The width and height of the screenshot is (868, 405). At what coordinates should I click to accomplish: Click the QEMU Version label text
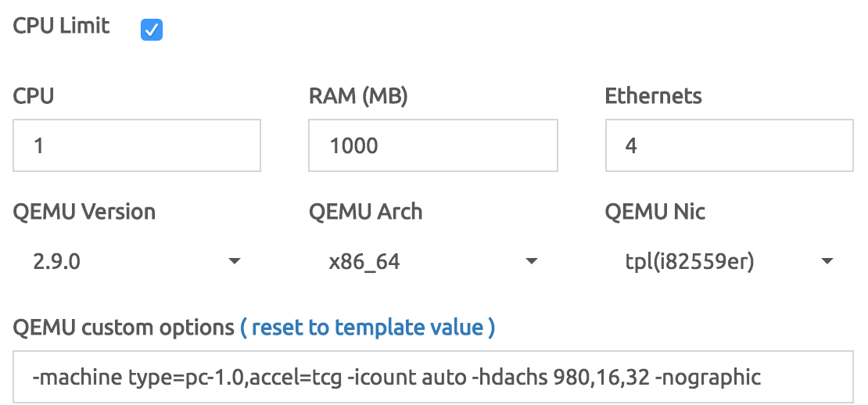(84, 212)
